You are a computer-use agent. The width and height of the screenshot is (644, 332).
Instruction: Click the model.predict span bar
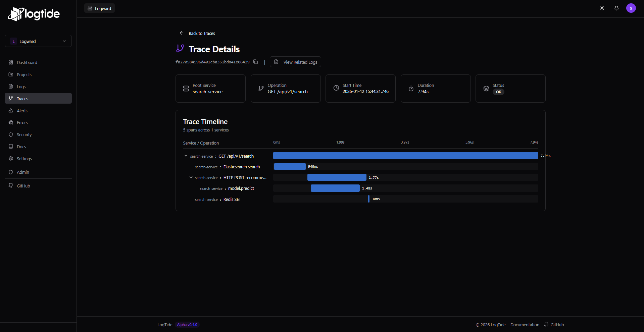335,188
